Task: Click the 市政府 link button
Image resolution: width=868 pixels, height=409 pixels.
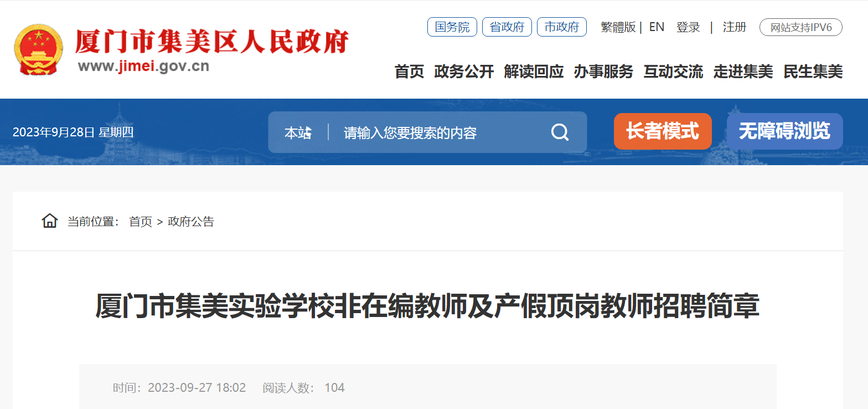Action: 562,27
